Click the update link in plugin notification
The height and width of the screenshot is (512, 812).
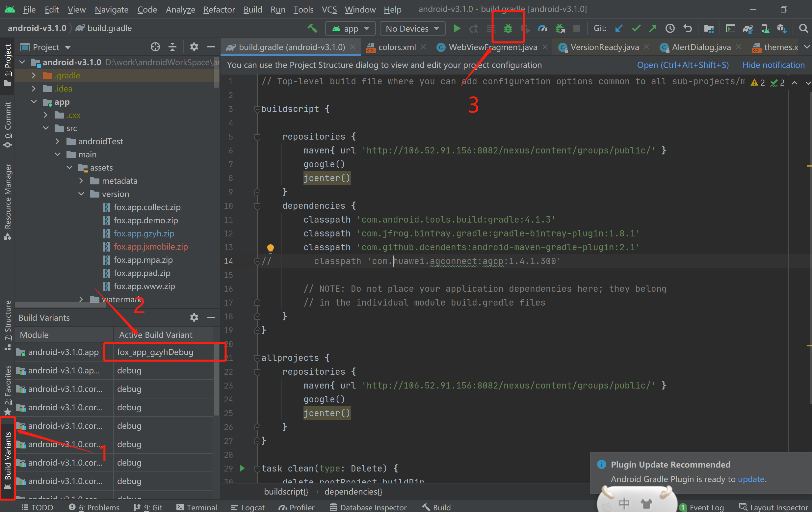pos(751,479)
